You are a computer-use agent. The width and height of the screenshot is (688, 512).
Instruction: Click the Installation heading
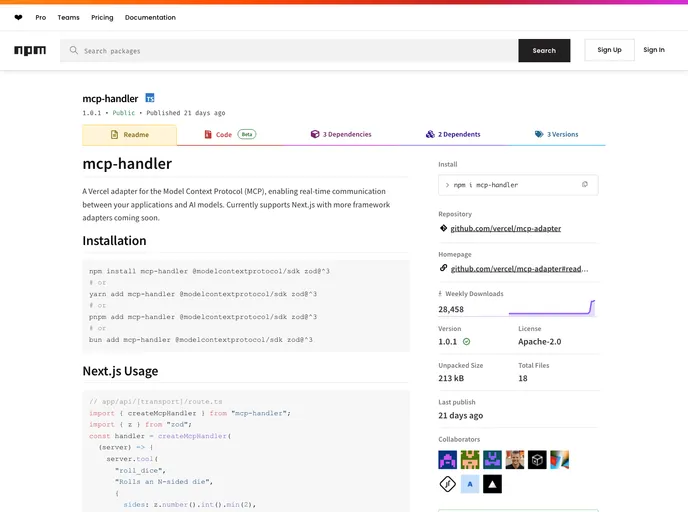pos(115,240)
